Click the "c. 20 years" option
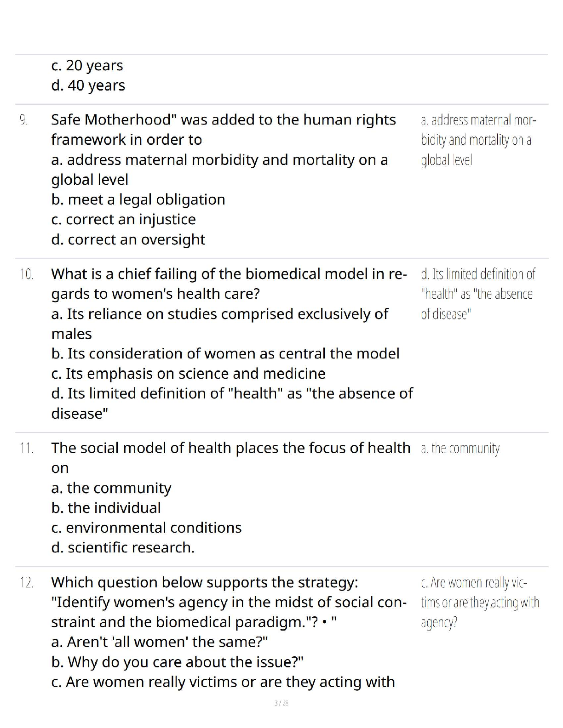The width and height of the screenshot is (563, 728). click(x=87, y=66)
